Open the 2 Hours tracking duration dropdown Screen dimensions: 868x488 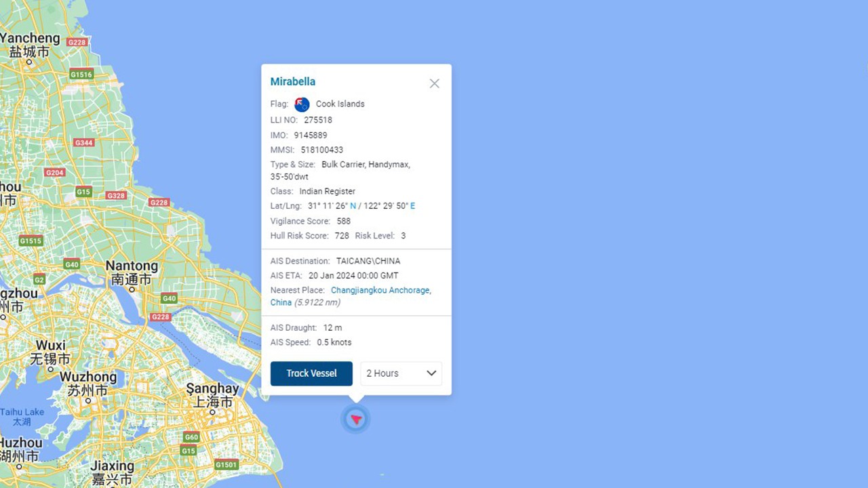tap(401, 373)
